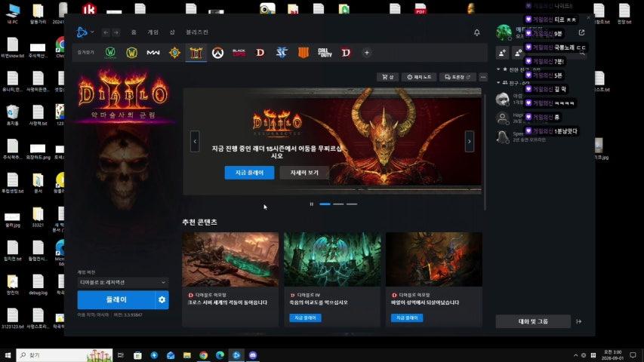Image resolution: width=644 pixels, height=362 pixels.
Task: Select StarCraft icon
Action: pyautogui.click(x=282, y=53)
